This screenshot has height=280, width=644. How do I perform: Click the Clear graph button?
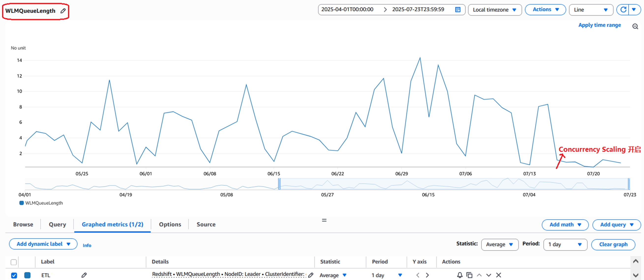coord(613,245)
